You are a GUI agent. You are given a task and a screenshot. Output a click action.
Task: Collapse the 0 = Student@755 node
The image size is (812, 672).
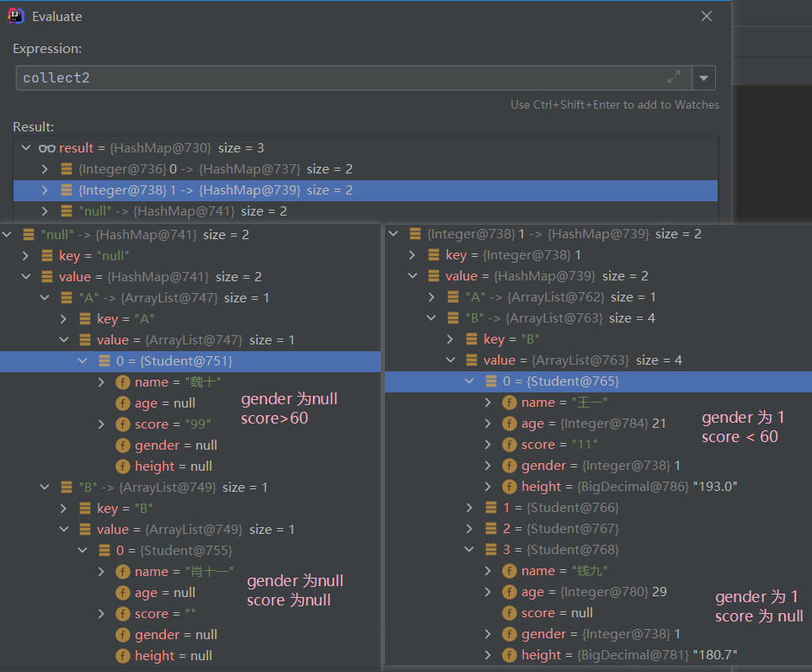(83, 551)
